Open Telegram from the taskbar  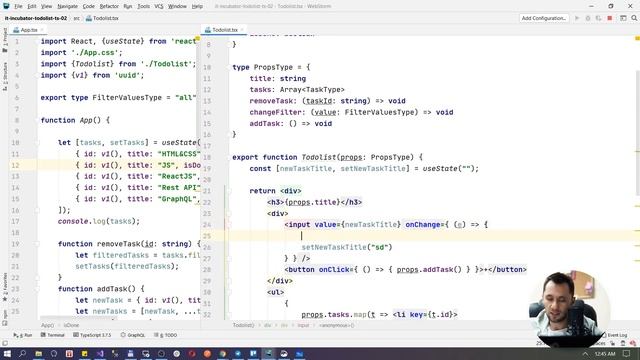click(x=238, y=353)
